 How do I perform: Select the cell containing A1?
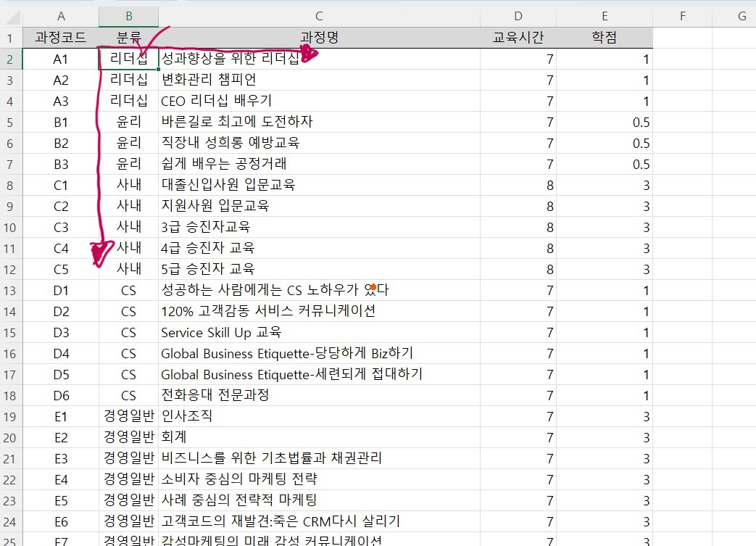61,58
